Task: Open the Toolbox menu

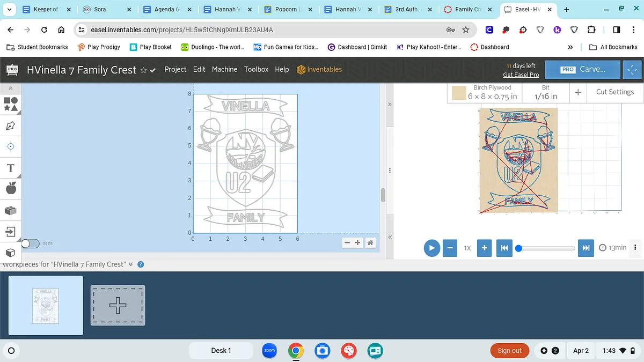Action: (x=256, y=69)
